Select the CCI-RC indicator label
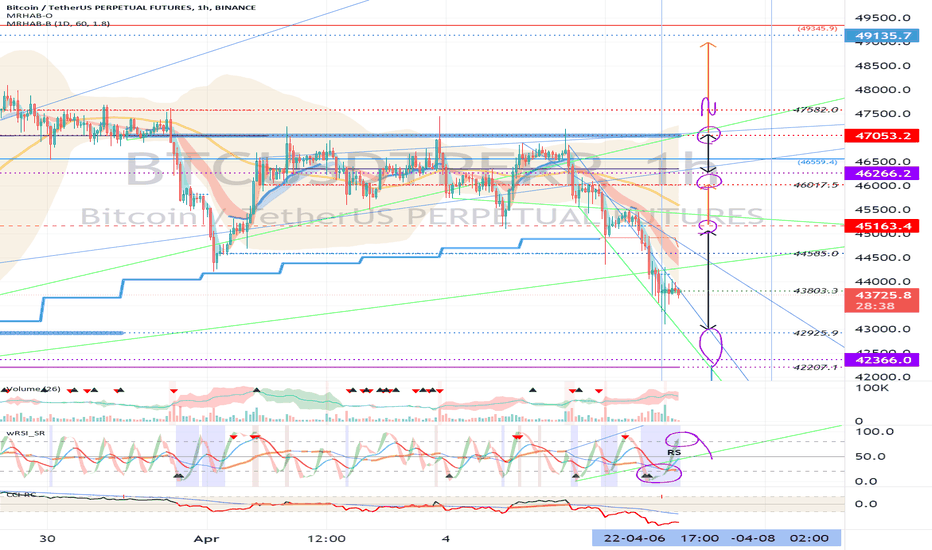 pos(20,495)
